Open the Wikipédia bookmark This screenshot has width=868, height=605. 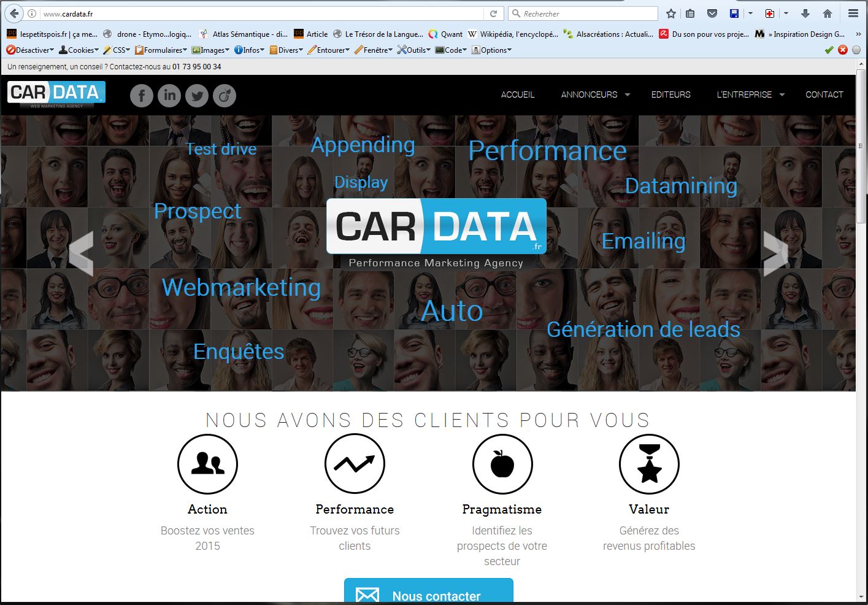pyautogui.click(x=513, y=34)
